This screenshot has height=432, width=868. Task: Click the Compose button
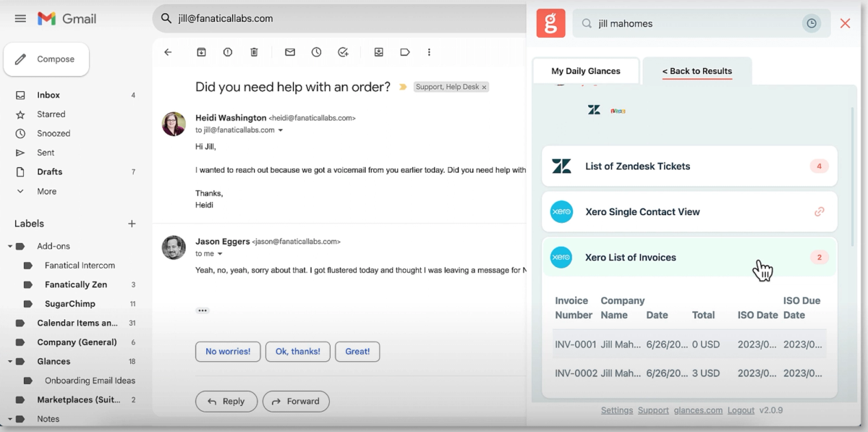point(46,59)
